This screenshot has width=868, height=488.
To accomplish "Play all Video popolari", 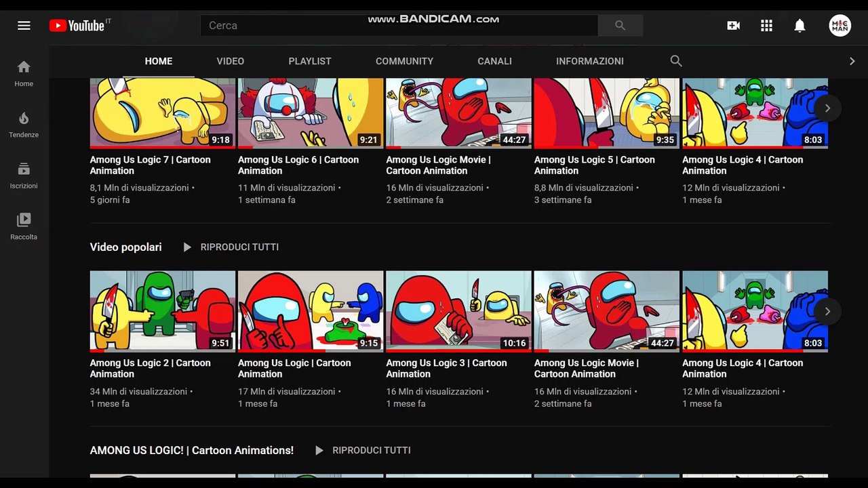I will [231, 247].
